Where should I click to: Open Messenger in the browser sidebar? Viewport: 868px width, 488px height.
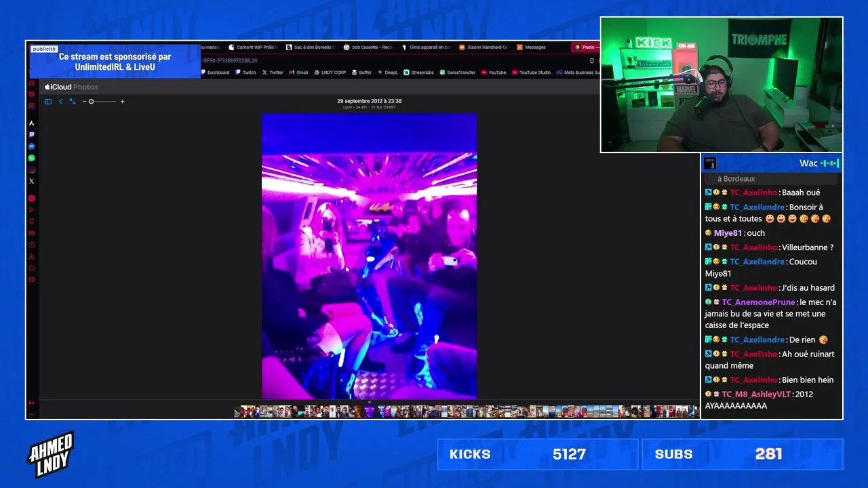31,146
